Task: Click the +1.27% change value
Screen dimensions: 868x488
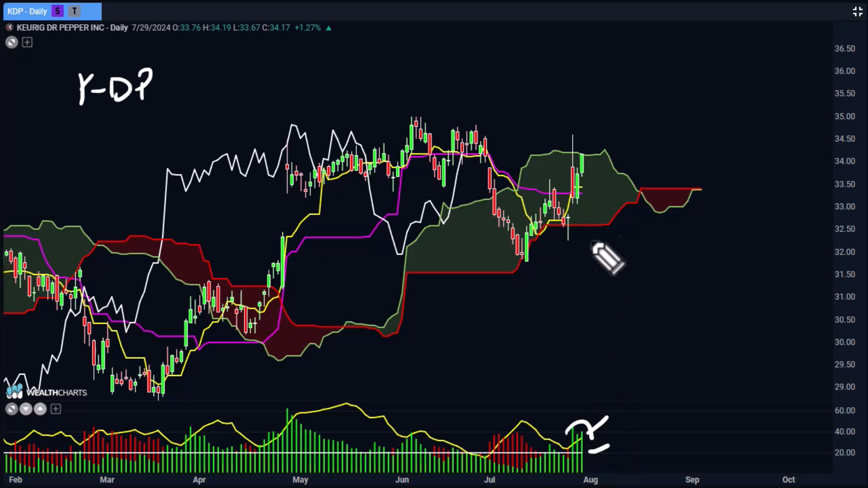Action: (x=307, y=28)
